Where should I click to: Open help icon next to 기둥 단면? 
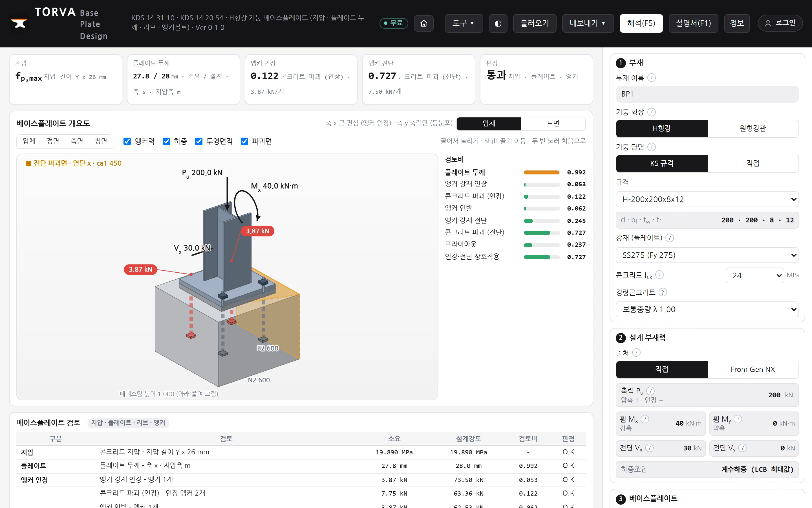click(651, 147)
